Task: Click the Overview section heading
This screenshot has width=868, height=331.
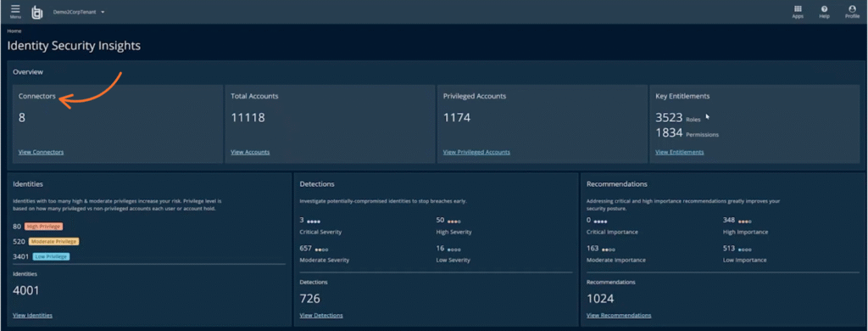Action: (28, 72)
